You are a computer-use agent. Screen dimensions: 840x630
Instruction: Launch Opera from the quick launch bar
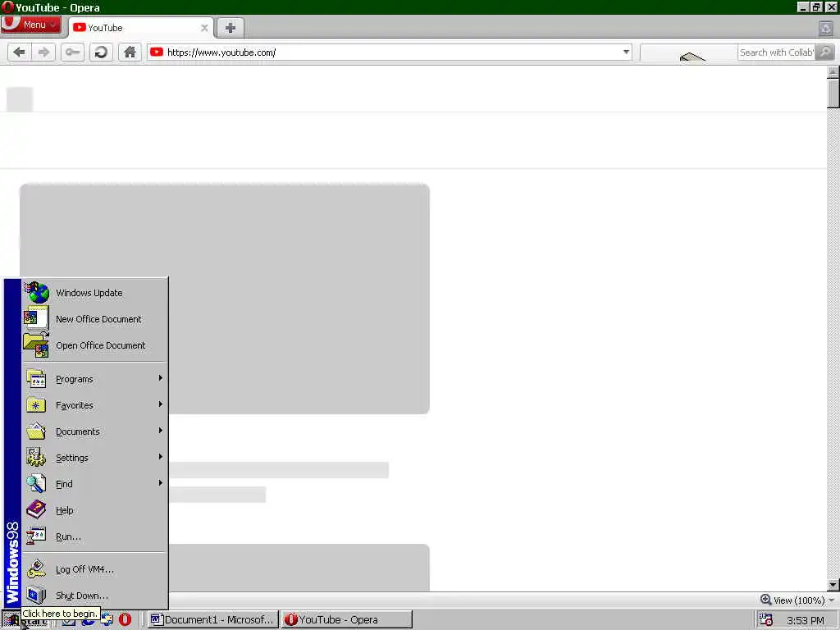coord(125,620)
